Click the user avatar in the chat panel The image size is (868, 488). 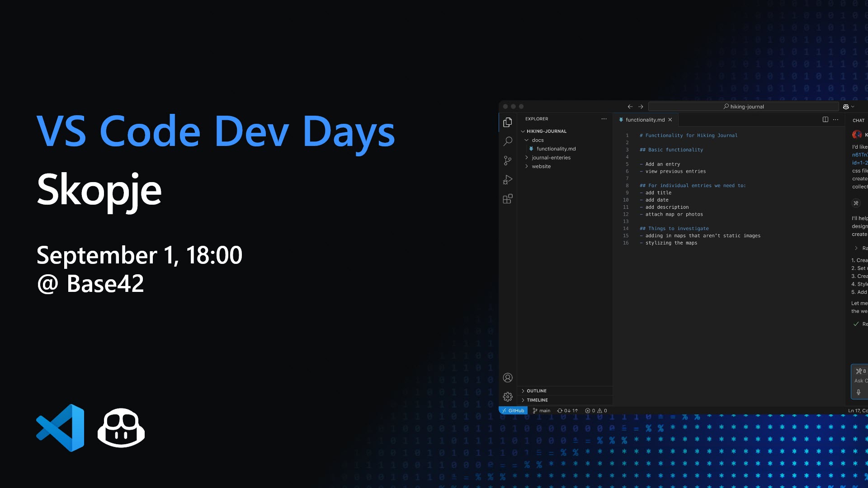857,135
